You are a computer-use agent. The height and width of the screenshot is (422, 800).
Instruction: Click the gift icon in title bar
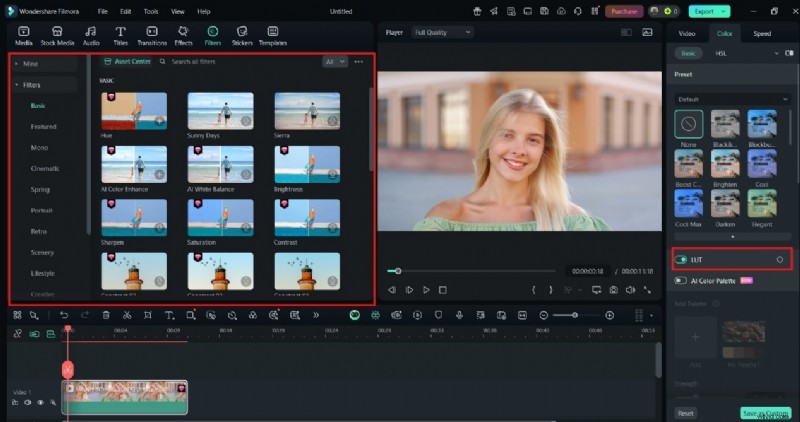pyautogui.click(x=477, y=11)
